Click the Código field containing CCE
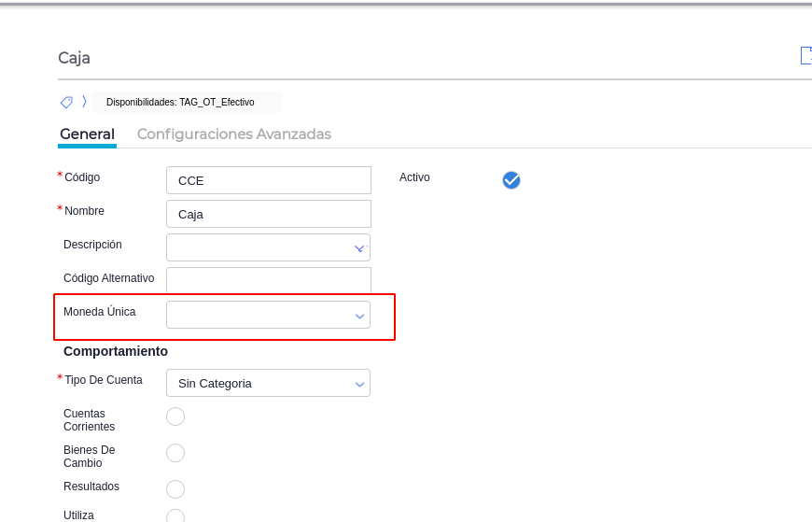812x522 pixels. pyautogui.click(x=269, y=180)
